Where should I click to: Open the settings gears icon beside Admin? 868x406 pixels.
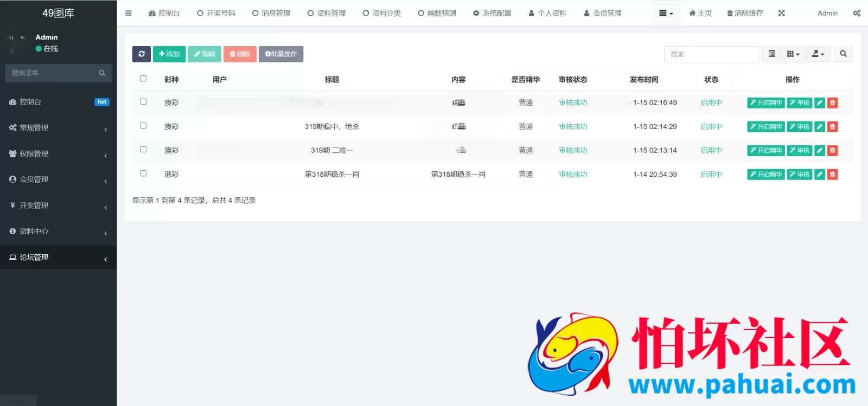coord(857,13)
